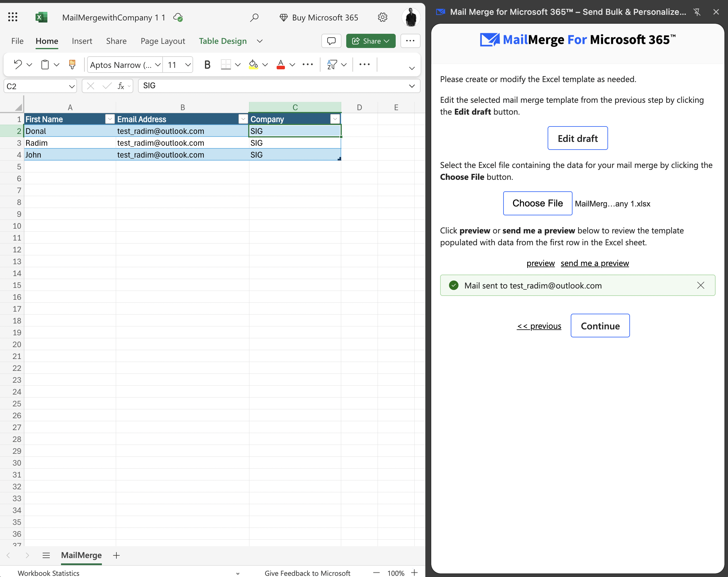Toggle Bold formatting
Image resolution: width=728 pixels, height=577 pixels.
pos(207,64)
